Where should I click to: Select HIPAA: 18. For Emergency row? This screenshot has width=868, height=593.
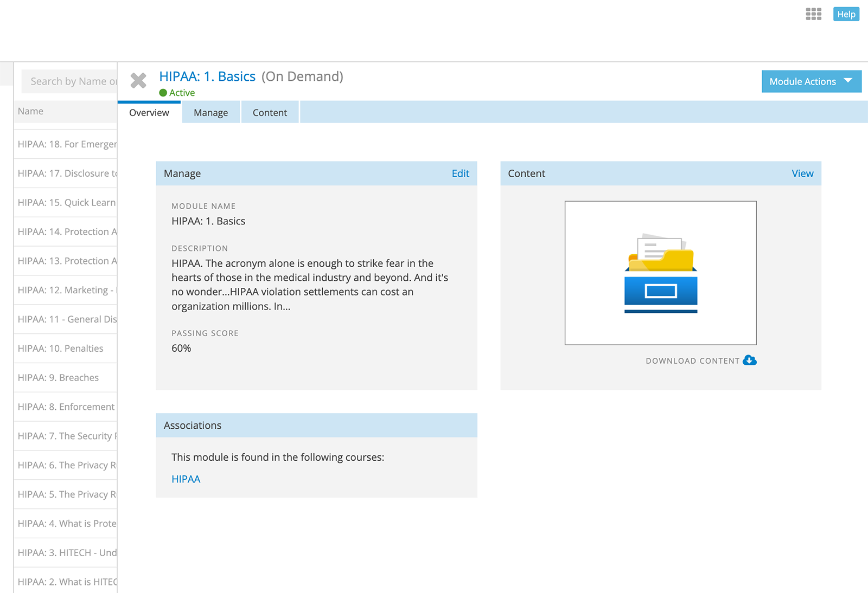click(x=66, y=144)
